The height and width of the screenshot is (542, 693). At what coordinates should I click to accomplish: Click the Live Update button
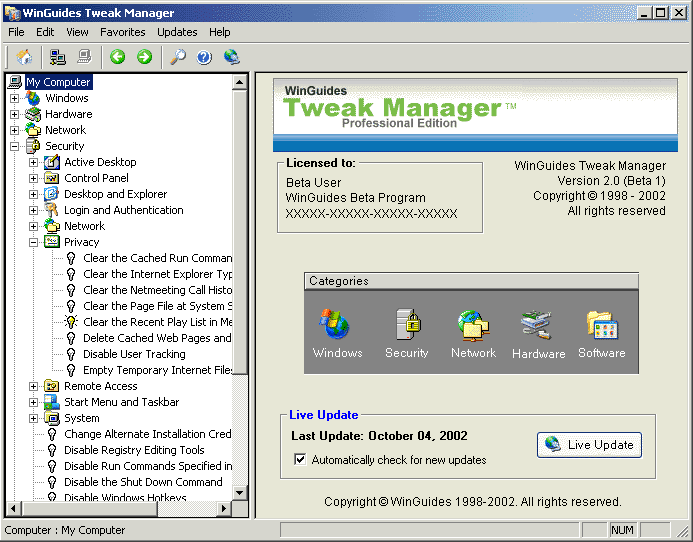(x=589, y=445)
